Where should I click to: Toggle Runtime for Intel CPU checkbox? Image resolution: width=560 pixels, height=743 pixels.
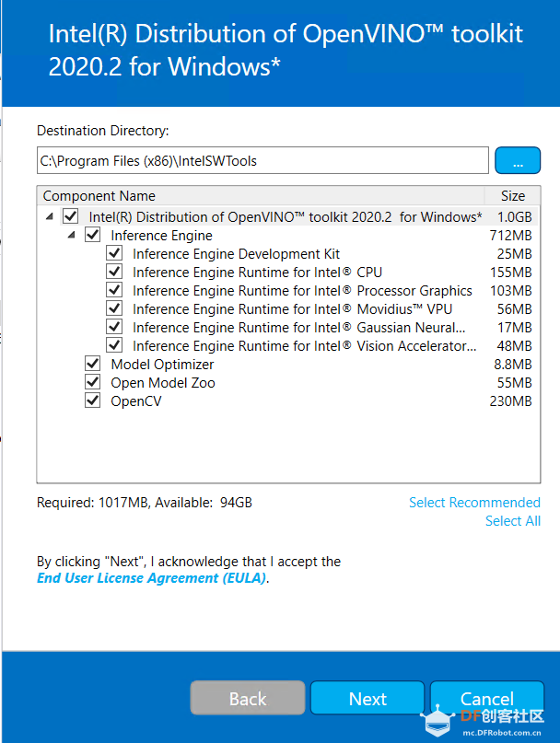[x=114, y=272]
